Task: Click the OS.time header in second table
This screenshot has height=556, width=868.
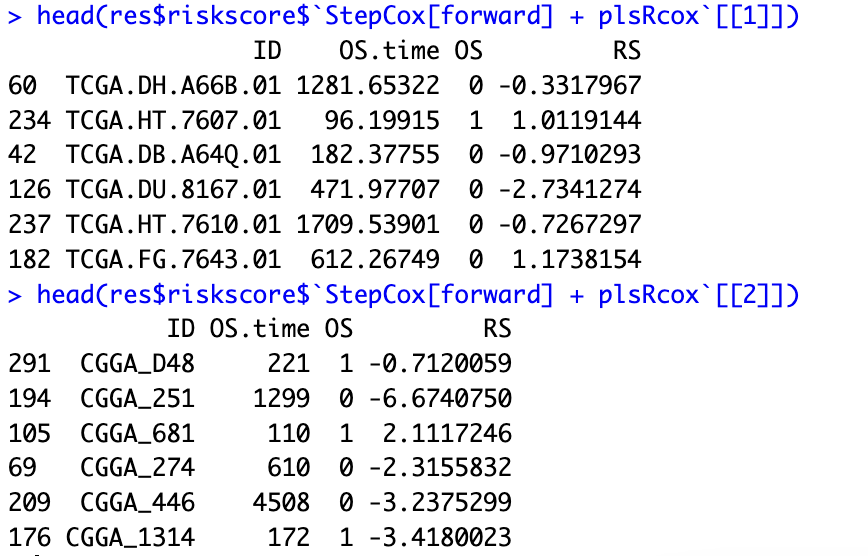Action: (x=260, y=330)
